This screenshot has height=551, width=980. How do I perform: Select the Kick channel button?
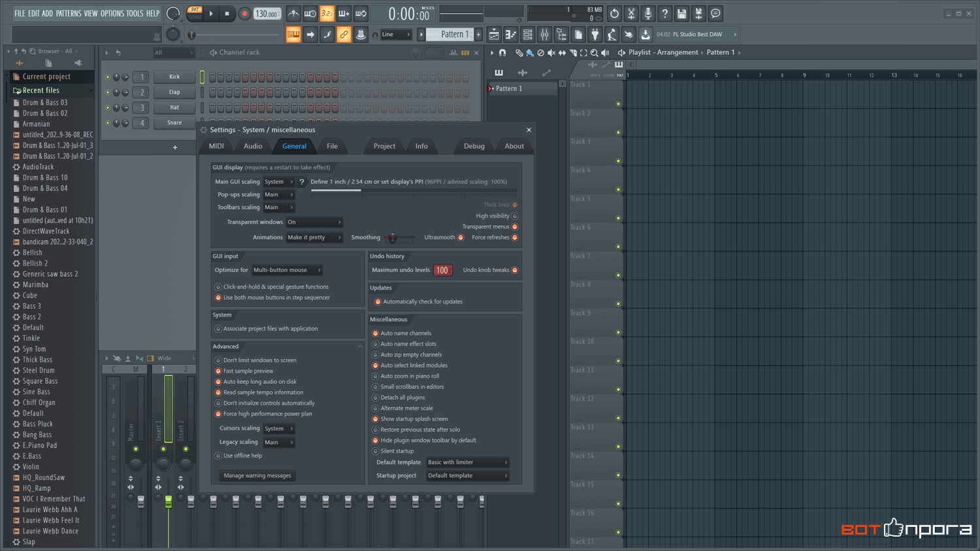(174, 77)
